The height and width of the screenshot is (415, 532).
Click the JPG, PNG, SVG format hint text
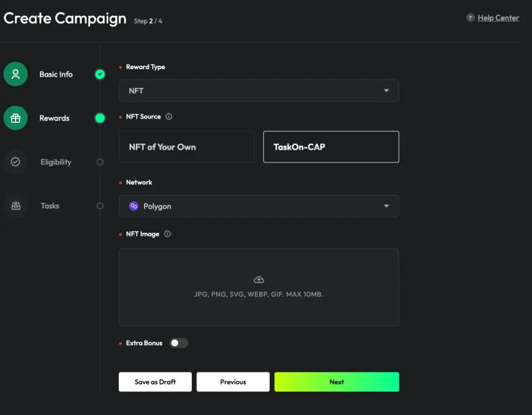[259, 294]
